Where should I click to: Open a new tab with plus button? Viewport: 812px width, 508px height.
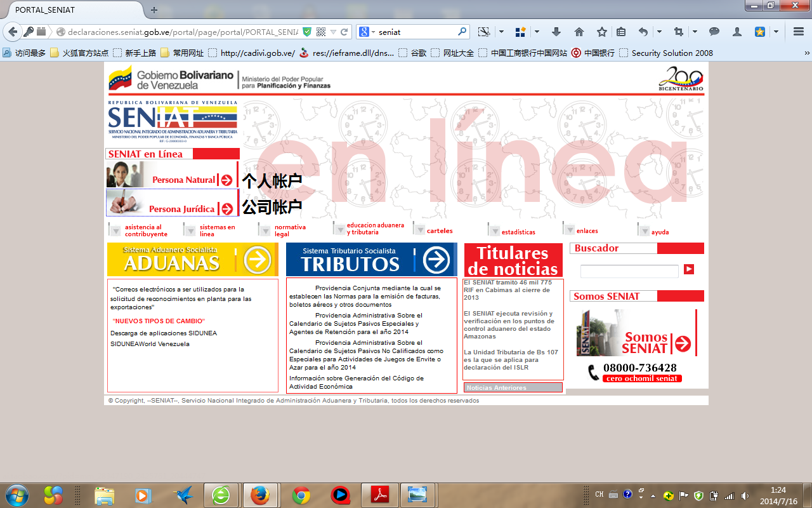[154, 10]
